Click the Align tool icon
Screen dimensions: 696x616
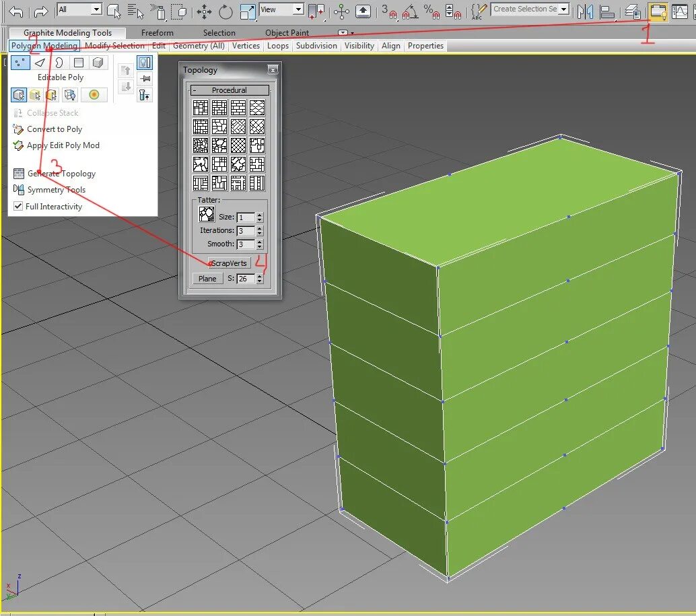[606, 11]
